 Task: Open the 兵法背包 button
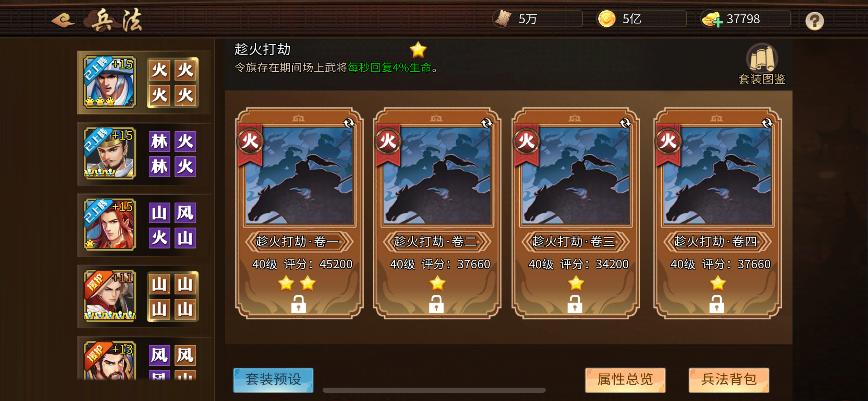(729, 380)
